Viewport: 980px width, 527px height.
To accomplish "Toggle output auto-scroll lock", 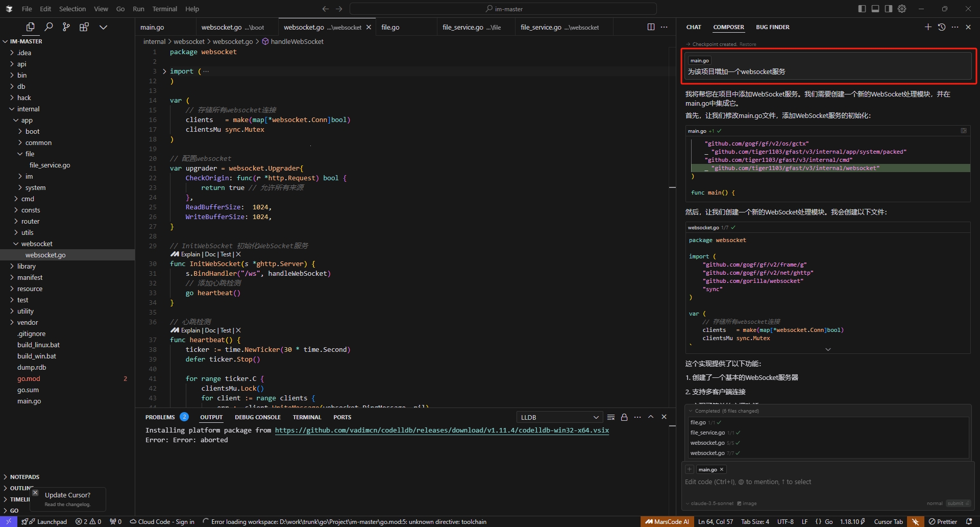I will click(x=624, y=417).
